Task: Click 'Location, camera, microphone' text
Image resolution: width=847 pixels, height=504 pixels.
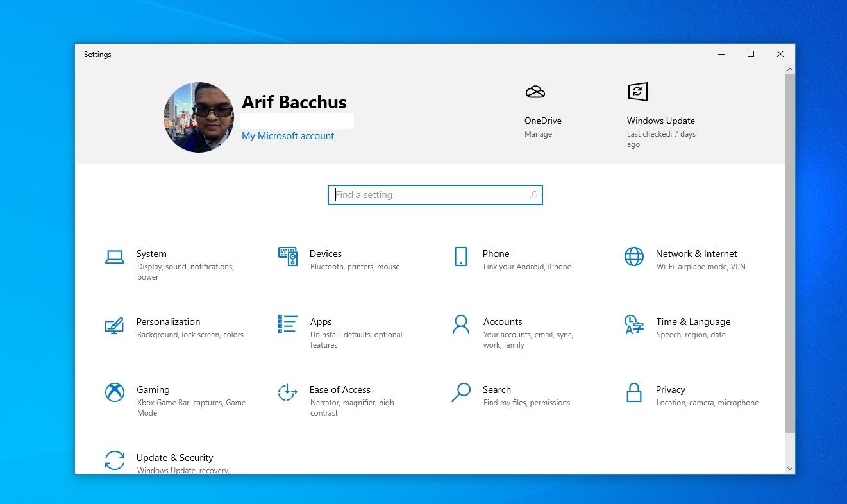Action: tap(707, 403)
